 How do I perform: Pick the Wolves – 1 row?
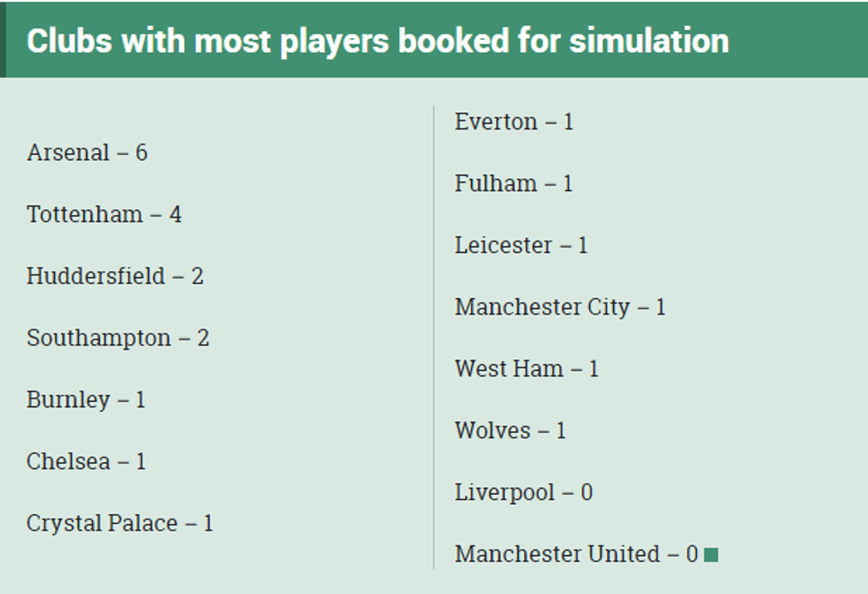[x=510, y=431]
